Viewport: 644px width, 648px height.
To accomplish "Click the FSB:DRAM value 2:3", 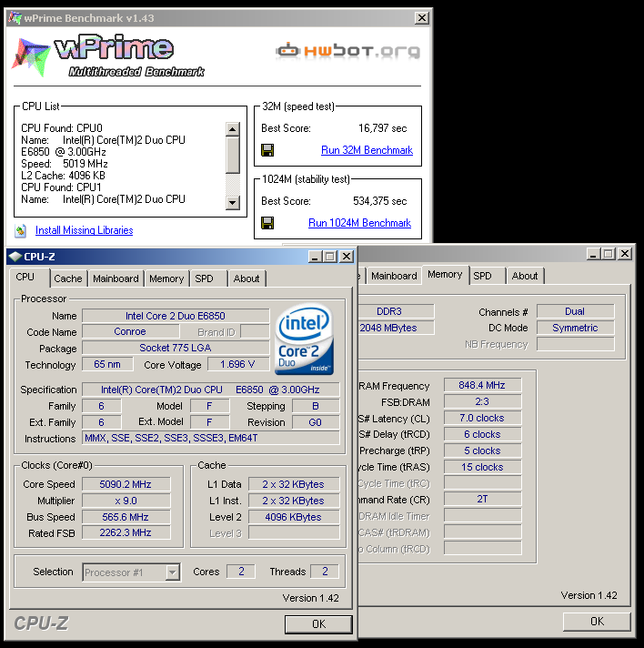I will (x=482, y=401).
